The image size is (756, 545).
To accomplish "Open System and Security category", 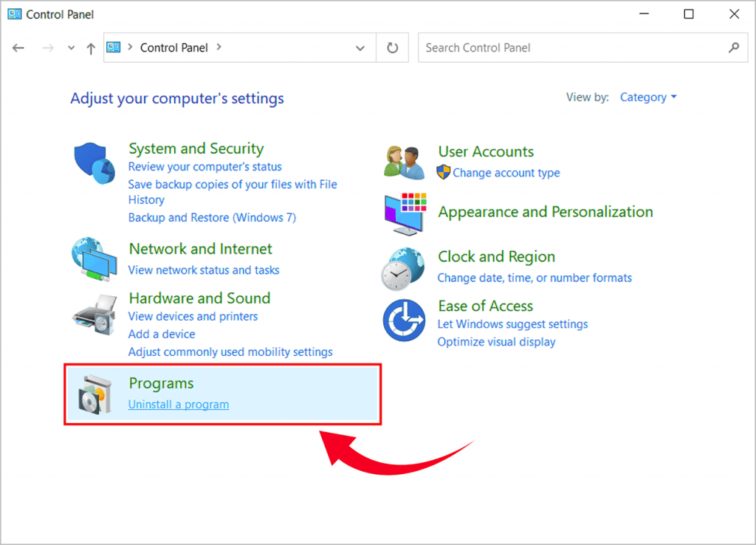I will [x=196, y=148].
